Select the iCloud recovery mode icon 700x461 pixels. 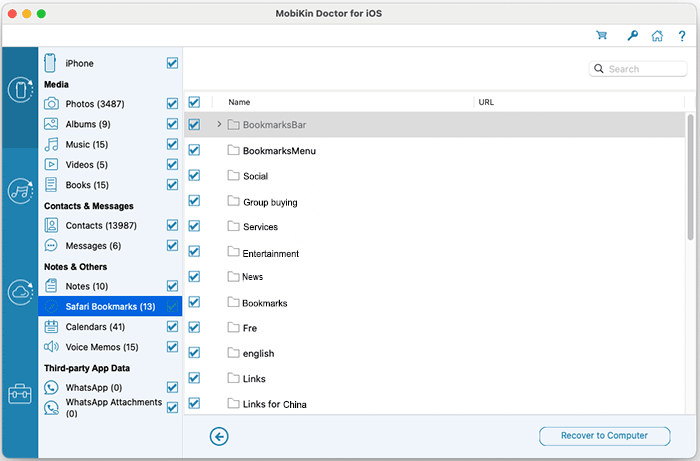[19, 292]
